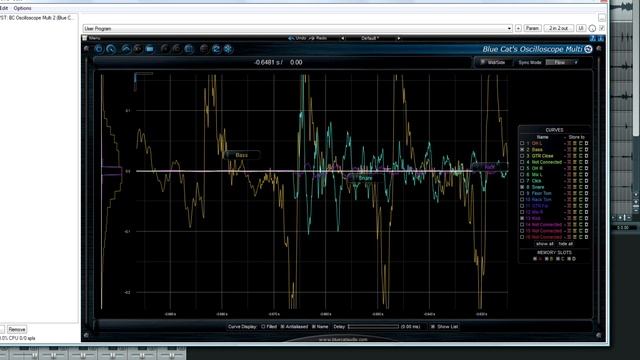This screenshot has height=360, width=640.
Task: Click the magnifier zoom icon in the toolbar
Action: coord(111,49)
